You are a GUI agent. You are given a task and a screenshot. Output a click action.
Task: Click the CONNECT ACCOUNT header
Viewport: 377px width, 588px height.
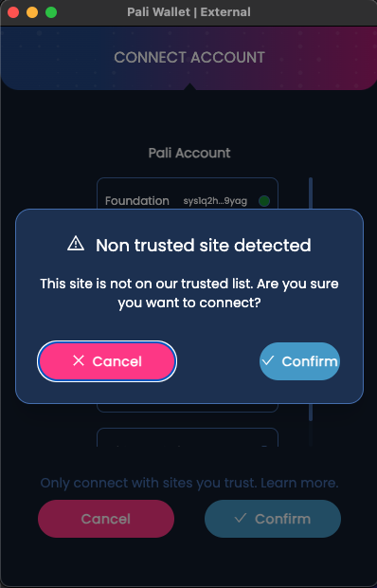189,57
